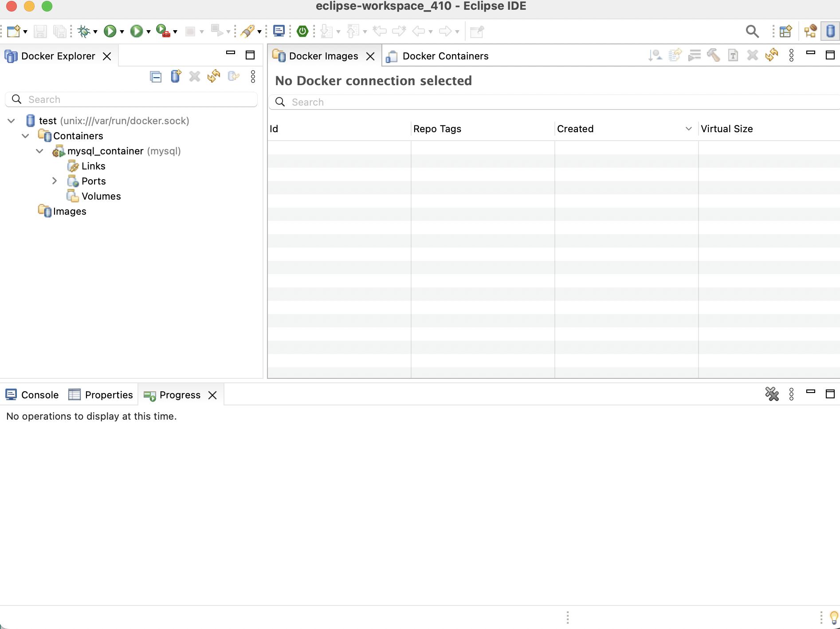Click Remove connection X in Docker Explorer
The image size is (840, 629).
(x=195, y=77)
